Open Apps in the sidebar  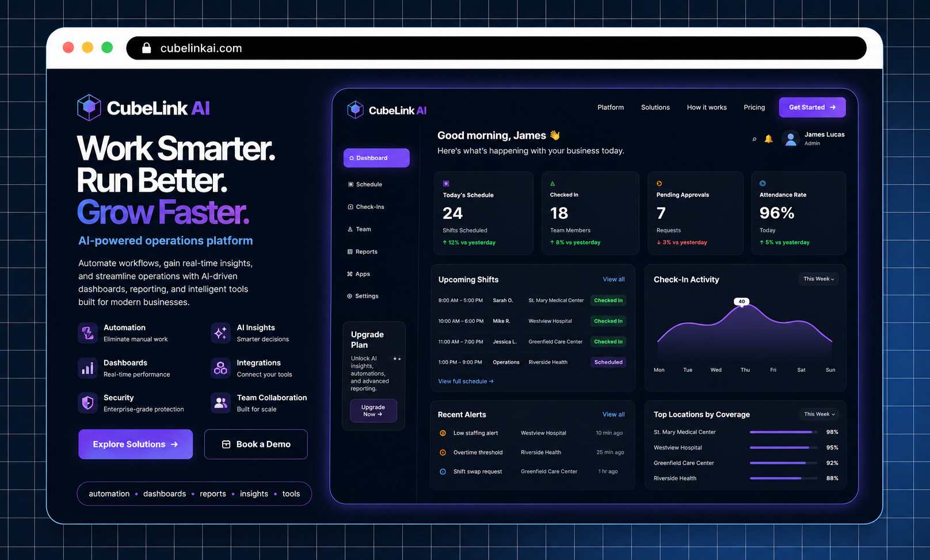(359, 274)
